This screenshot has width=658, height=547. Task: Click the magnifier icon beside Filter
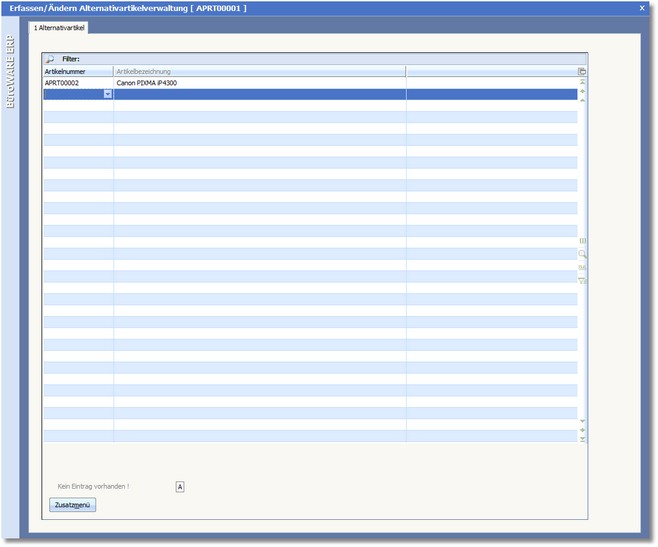coord(50,59)
